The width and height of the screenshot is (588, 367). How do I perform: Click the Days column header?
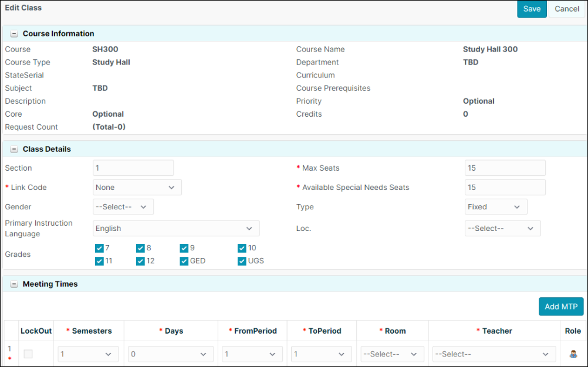click(x=171, y=331)
